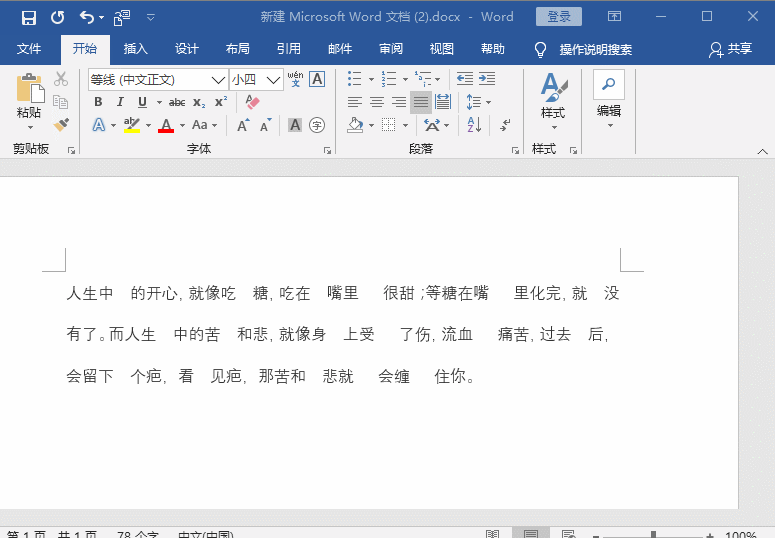
Task: Click the 粘贴 paste icon
Action: [29, 88]
